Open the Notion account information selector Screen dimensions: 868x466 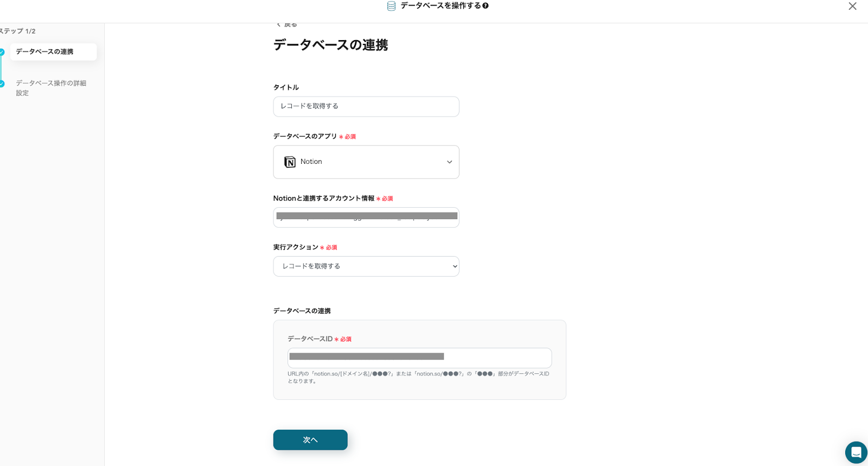(366, 218)
